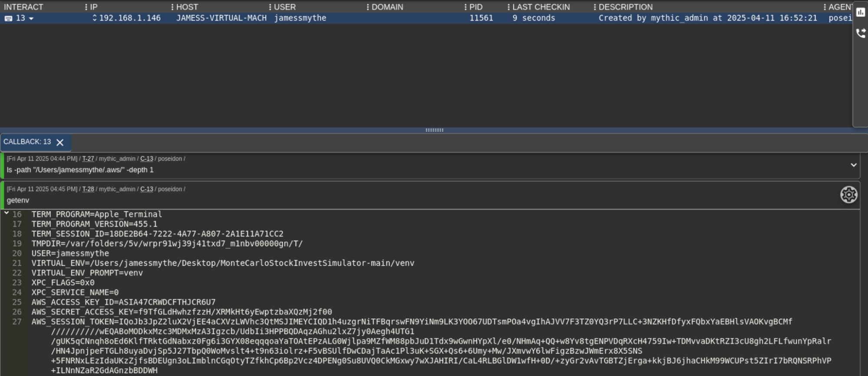
Task: Click the USER column header
Action: pyautogui.click(x=284, y=7)
